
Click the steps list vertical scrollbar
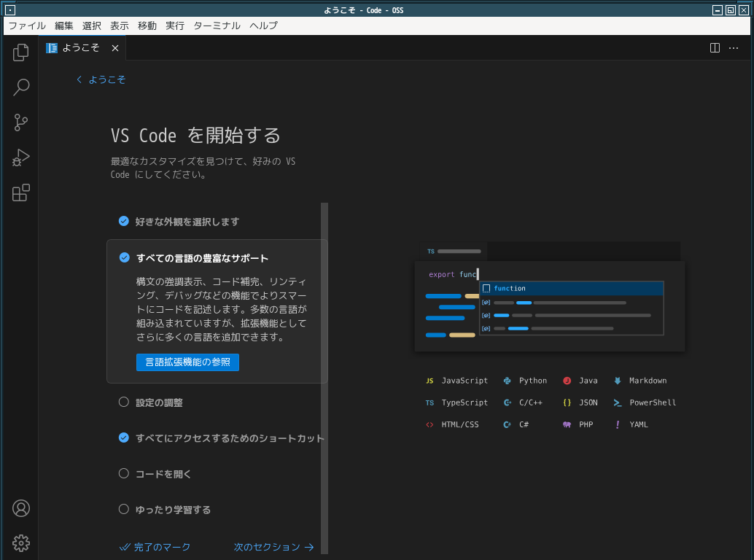click(x=324, y=378)
